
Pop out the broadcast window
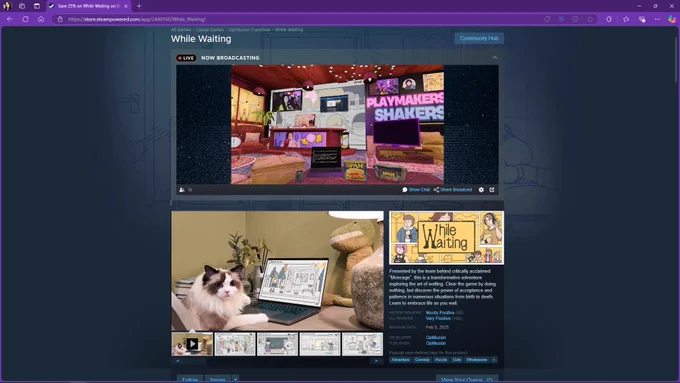coord(492,190)
